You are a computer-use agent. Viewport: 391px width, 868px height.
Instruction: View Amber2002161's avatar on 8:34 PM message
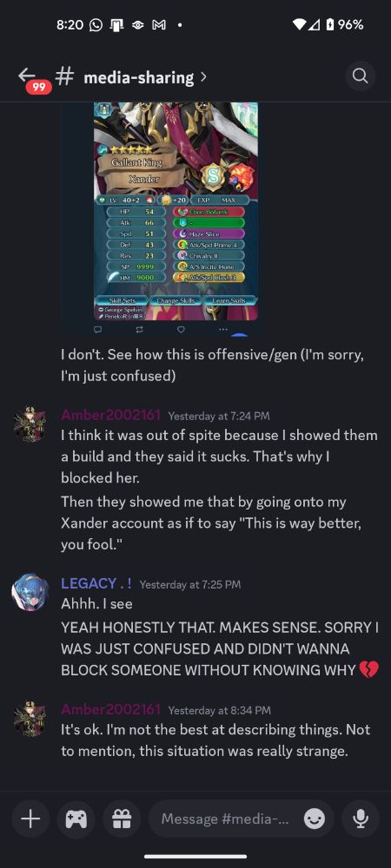[x=29, y=719]
